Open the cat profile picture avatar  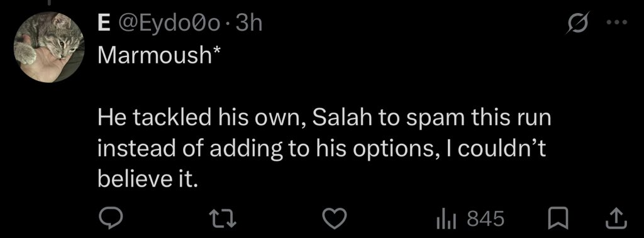pyautogui.click(x=49, y=46)
